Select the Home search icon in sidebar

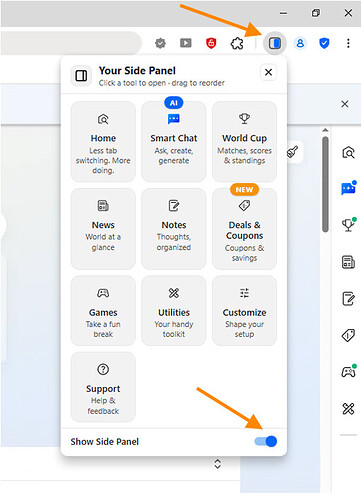coord(348,152)
